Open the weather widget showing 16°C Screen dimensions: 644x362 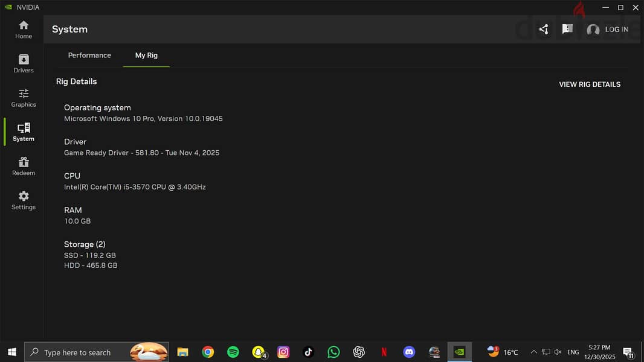pos(503,352)
